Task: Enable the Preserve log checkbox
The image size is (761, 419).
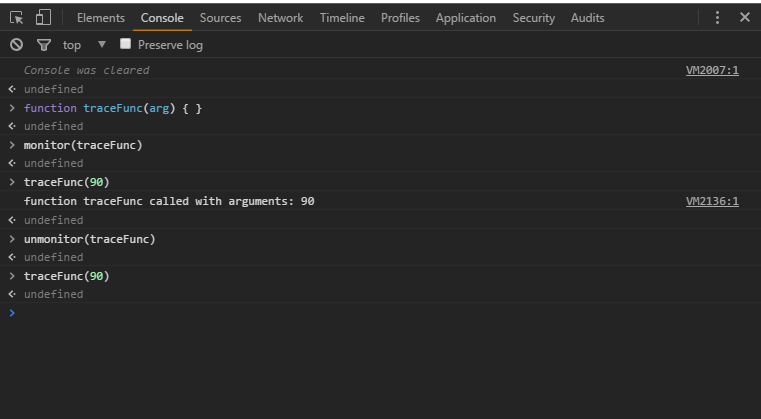Action: click(125, 44)
